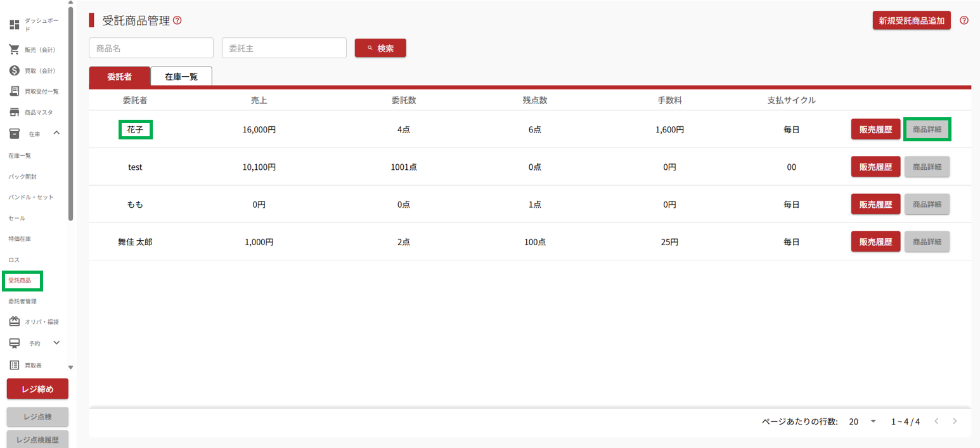Expand the 予約 sidebar section chevron
This screenshot has height=448, width=980.
coord(56,343)
